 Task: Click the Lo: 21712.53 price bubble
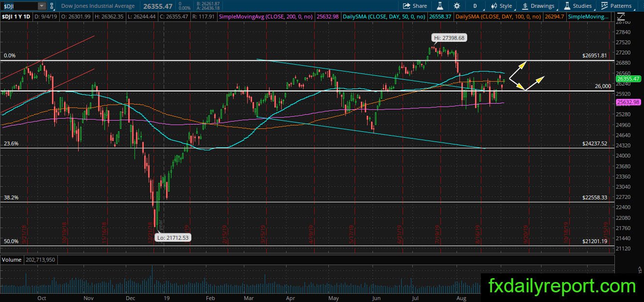(x=172, y=237)
